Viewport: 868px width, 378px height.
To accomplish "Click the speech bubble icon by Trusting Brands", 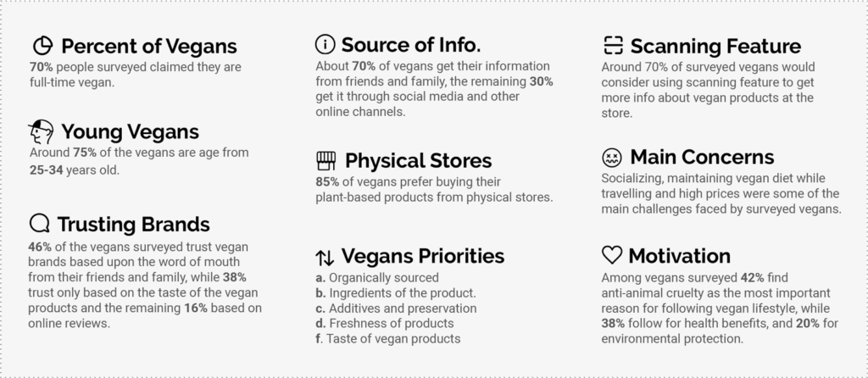I will tap(39, 224).
